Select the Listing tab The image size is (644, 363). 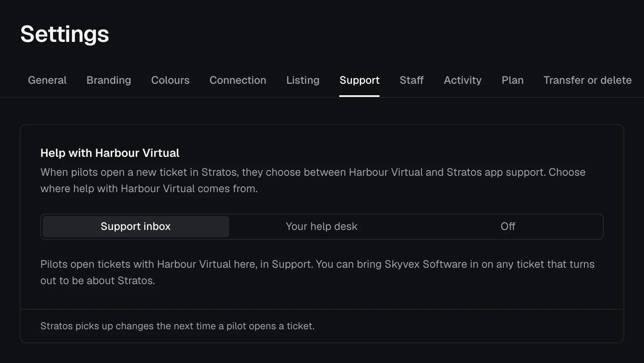click(303, 80)
